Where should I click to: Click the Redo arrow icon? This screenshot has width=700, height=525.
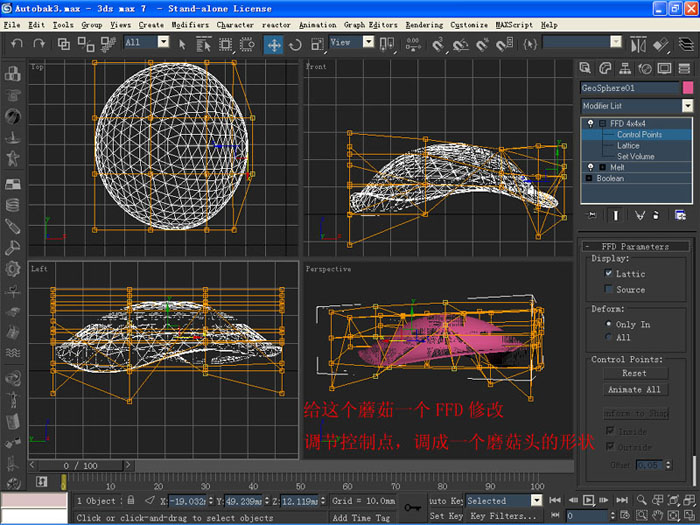[x=39, y=44]
